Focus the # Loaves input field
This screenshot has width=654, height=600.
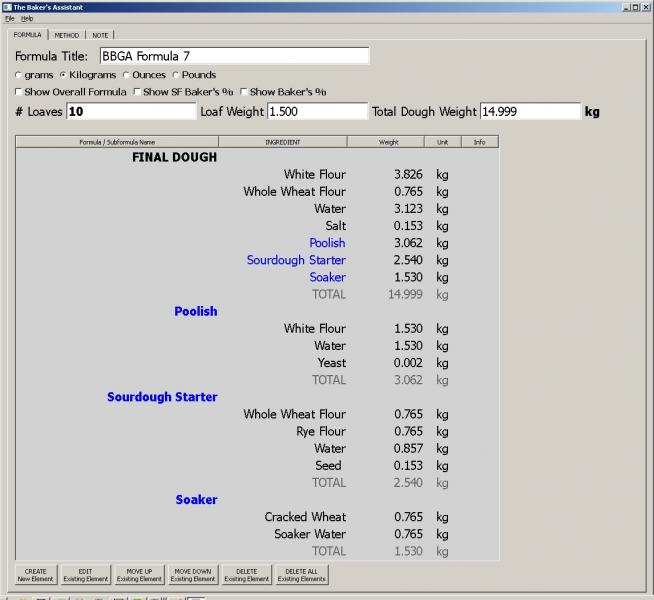tap(131, 111)
